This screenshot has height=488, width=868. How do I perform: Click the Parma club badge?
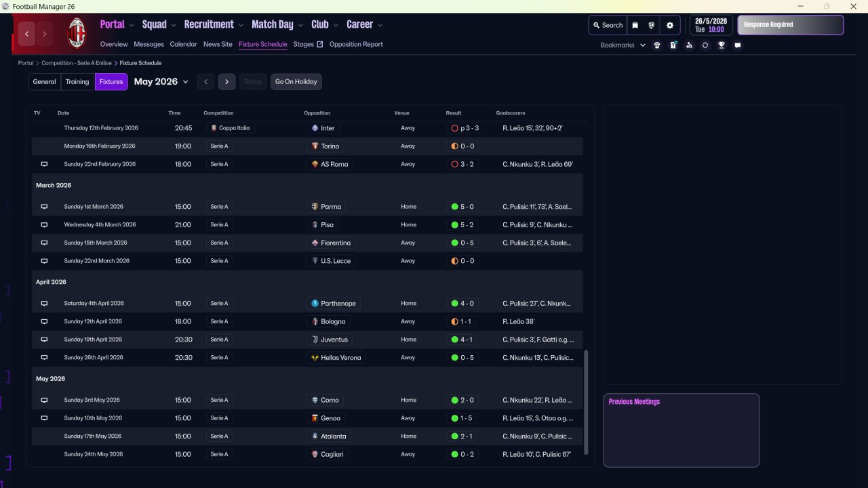click(x=315, y=207)
